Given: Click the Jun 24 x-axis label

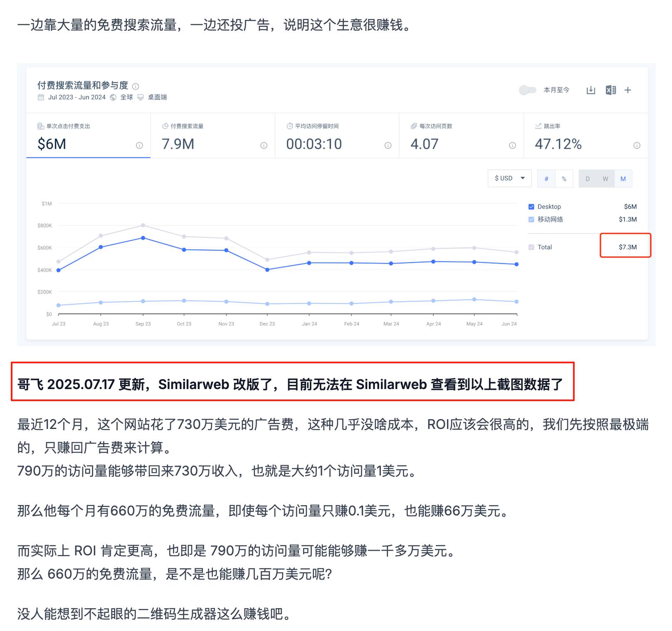Looking at the screenshot, I should (509, 324).
